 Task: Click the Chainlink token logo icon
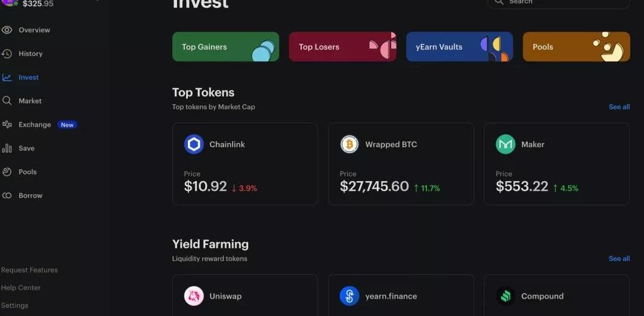point(194,144)
